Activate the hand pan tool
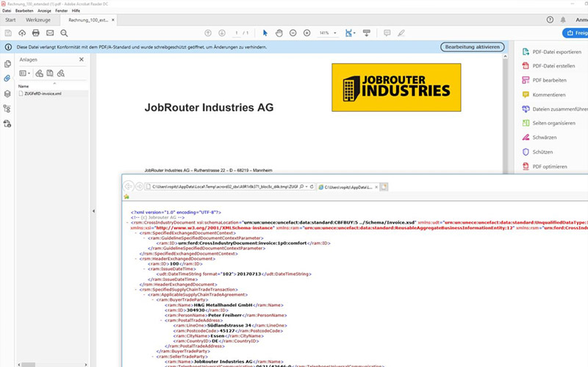Screen dimensions: 588x367 (279, 33)
